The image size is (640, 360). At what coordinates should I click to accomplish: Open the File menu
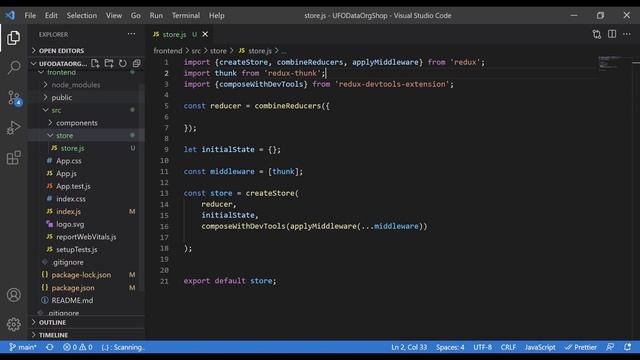30,16
